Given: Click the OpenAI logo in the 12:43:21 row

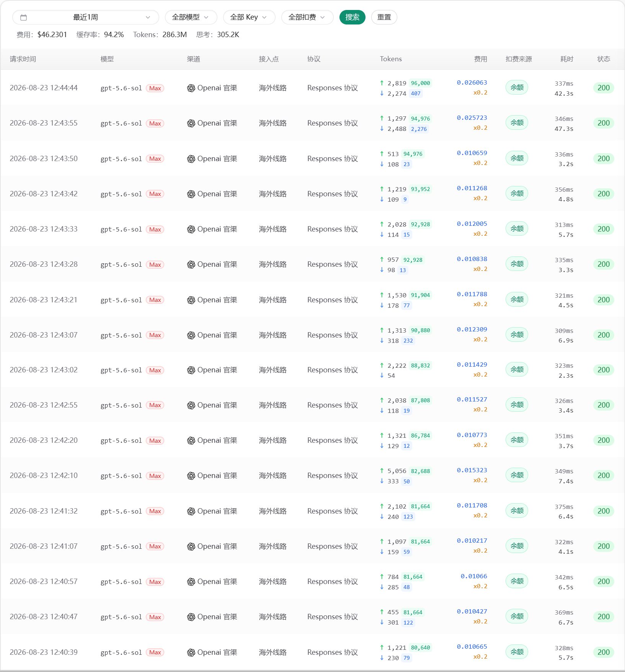Looking at the screenshot, I should (x=191, y=300).
